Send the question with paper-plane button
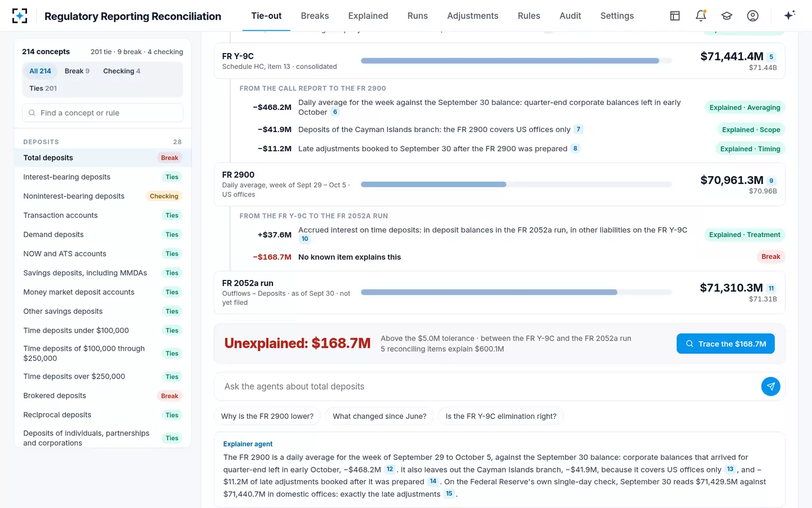Image resolution: width=812 pixels, height=508 pixels. (771, 387)
